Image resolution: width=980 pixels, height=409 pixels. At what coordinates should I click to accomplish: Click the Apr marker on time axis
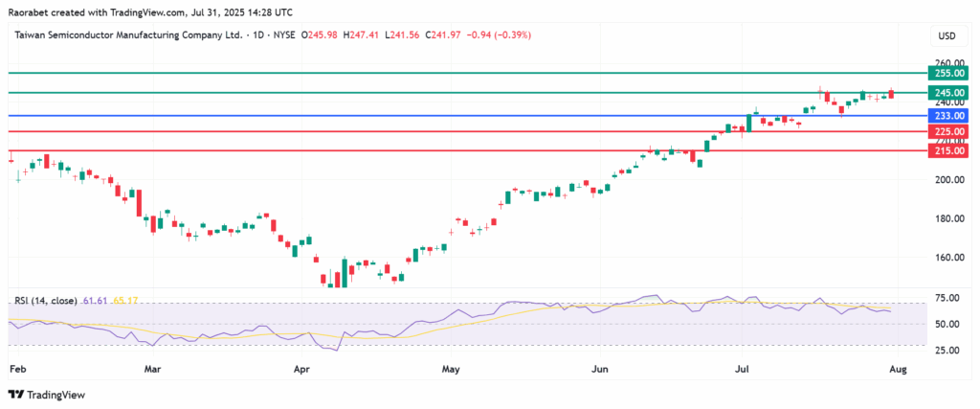point(302,367)
